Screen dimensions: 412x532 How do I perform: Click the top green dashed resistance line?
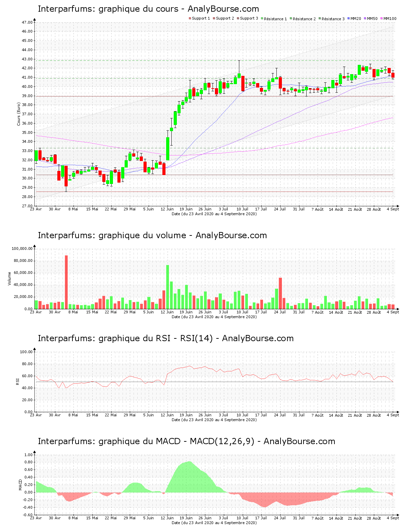[x=214, y=61]
